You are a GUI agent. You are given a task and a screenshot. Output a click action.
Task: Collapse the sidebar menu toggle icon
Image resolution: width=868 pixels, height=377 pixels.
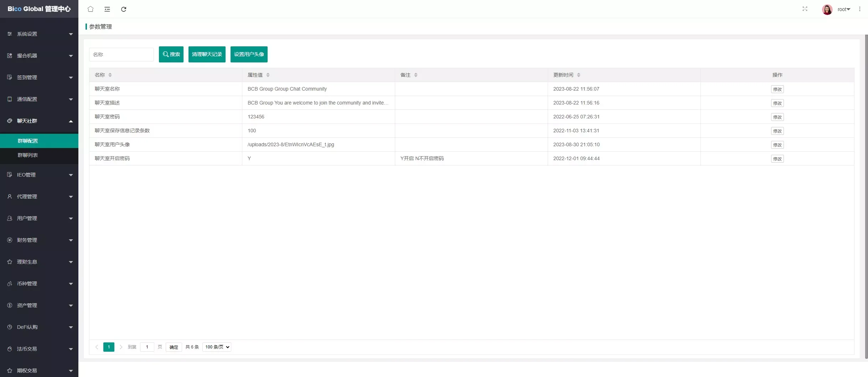point(107,9)
